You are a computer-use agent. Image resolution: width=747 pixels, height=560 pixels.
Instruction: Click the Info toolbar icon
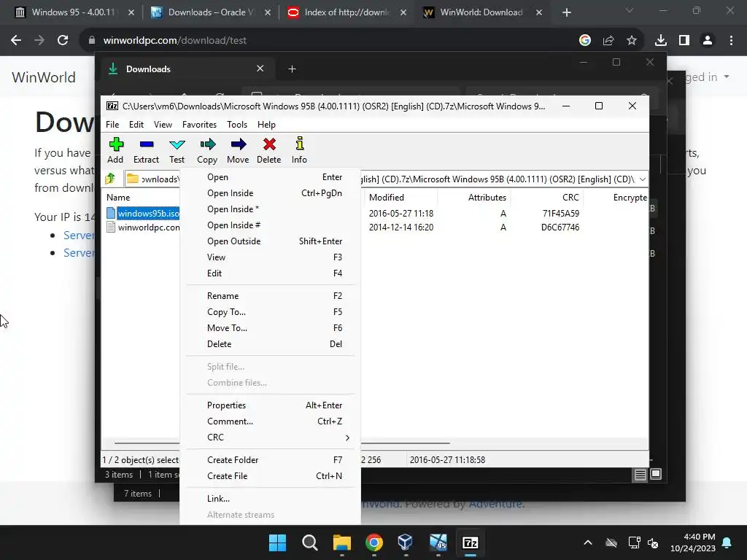click(x=299, y=150)
